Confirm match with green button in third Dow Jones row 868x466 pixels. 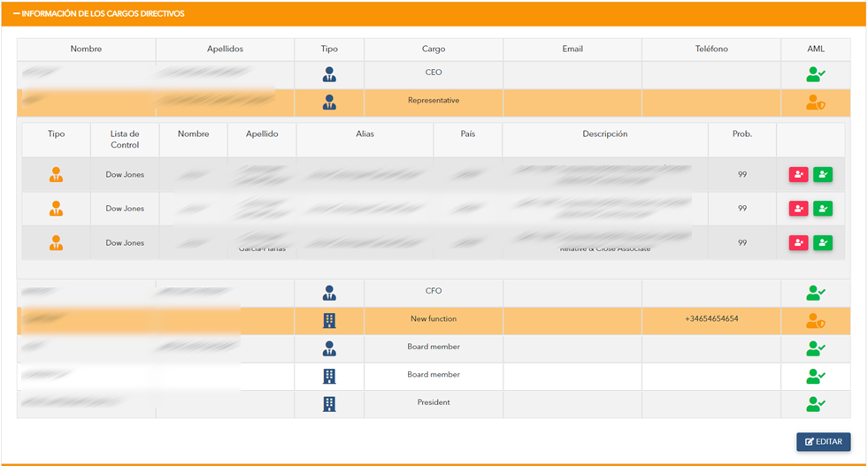(823, 243)
